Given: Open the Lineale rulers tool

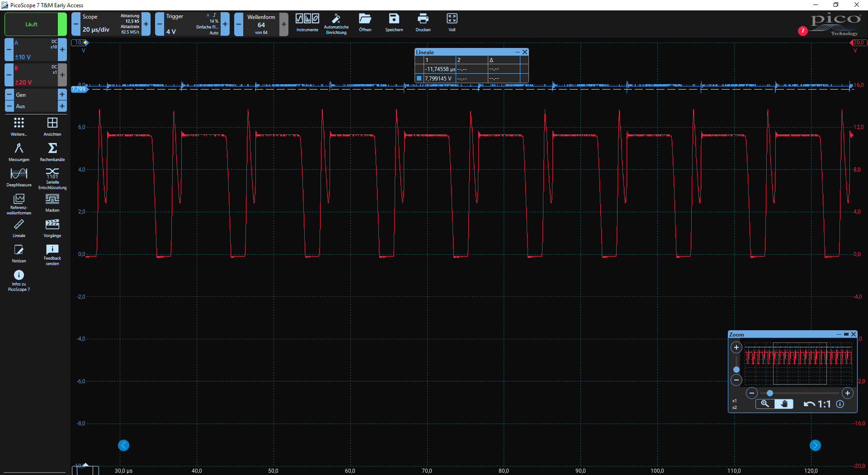Looking at the screenshot, I should pos(19,228).
